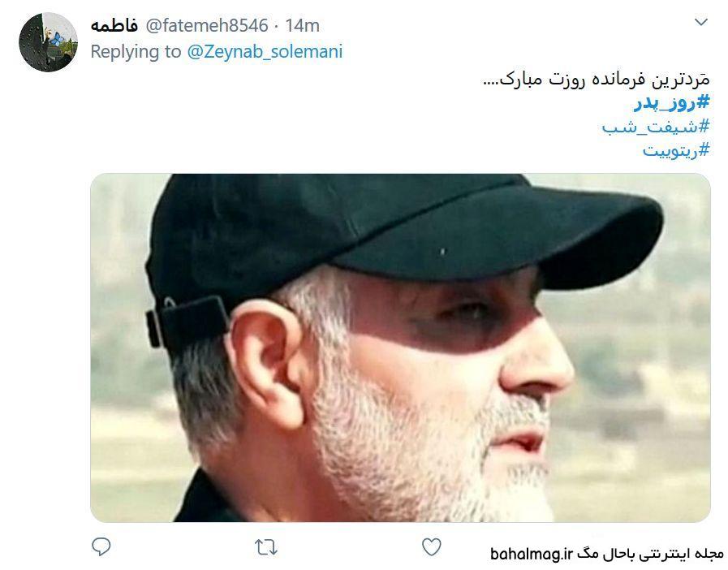Expand the tweet options chevron
The width and height of the screenshot is (728, 570).
click(700, 22)
